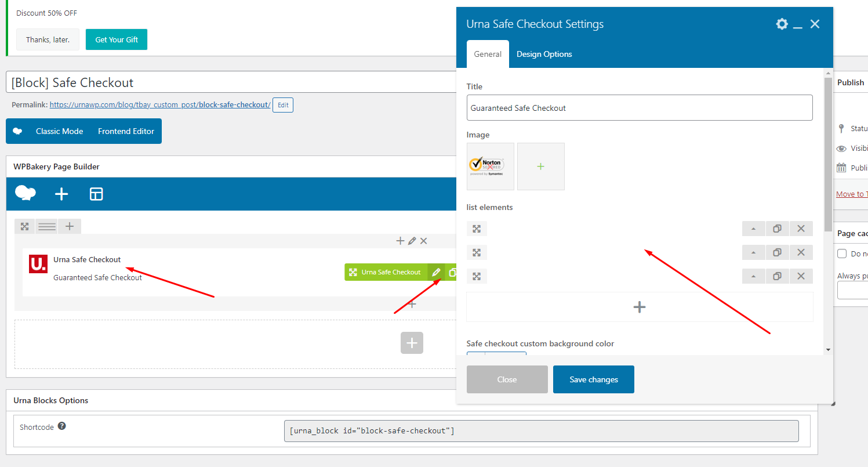Switch to the Design Options tab
The height and width of the screenshot is (467, 868).
coord(544,54)
